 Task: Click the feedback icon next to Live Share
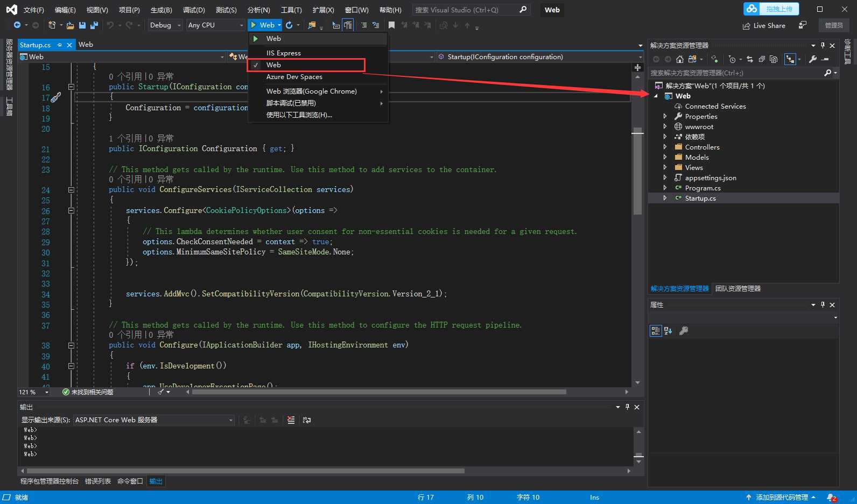tap(803, 25)
